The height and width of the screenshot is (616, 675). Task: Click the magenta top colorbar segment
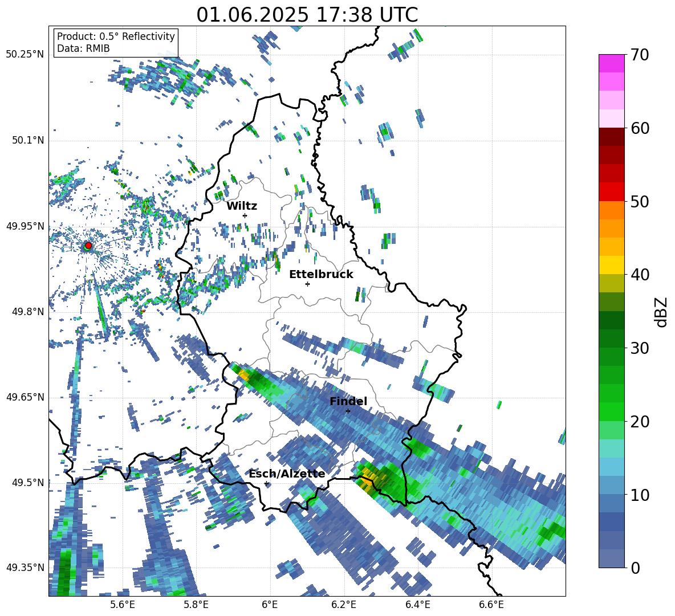coord(611,63)
